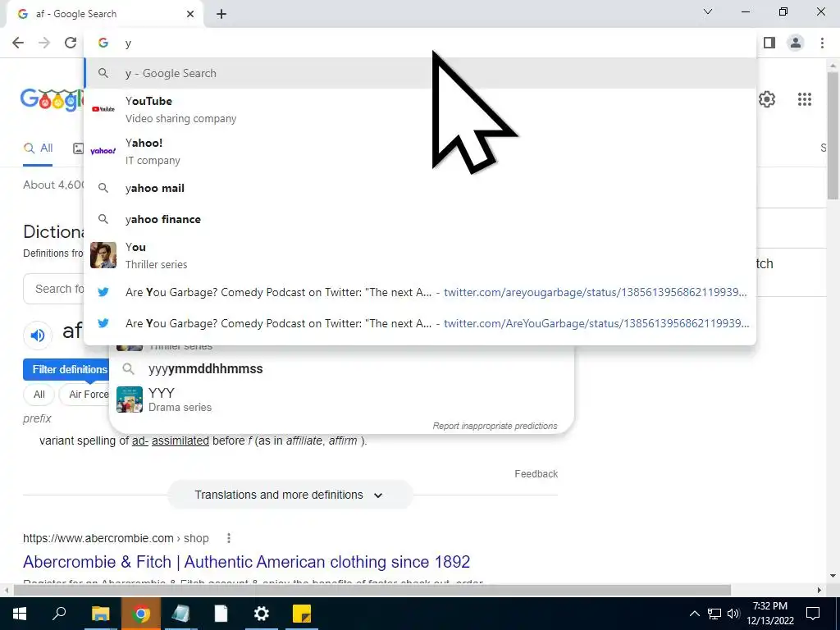Select 'yyyymmddhhmmss' search suggestion
Image resolution: width=840 pixels, height=630 pixels.
coord(341,368)
